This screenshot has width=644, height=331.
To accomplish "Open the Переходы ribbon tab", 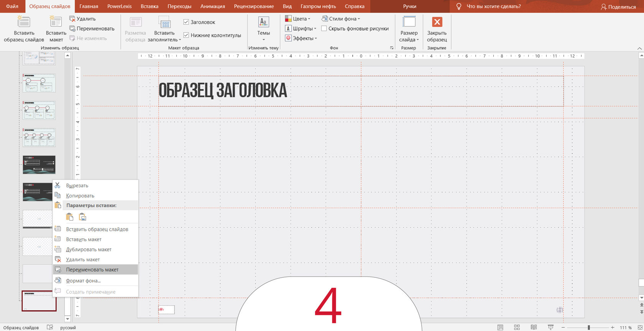I will 179,6.
